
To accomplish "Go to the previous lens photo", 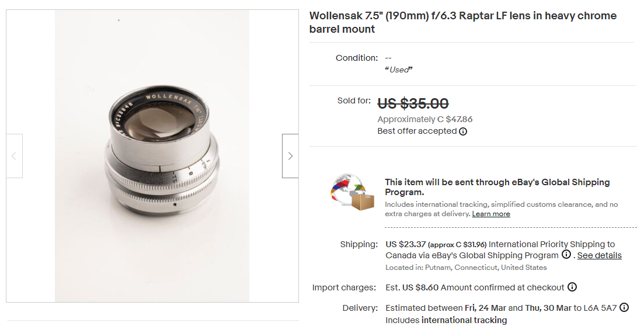I will pyautogui.click(x=14, y=156).
